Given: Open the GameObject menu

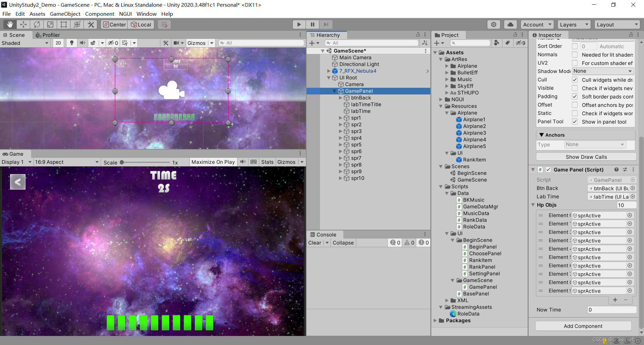Looking at the screenshot, I should point(65,14).
